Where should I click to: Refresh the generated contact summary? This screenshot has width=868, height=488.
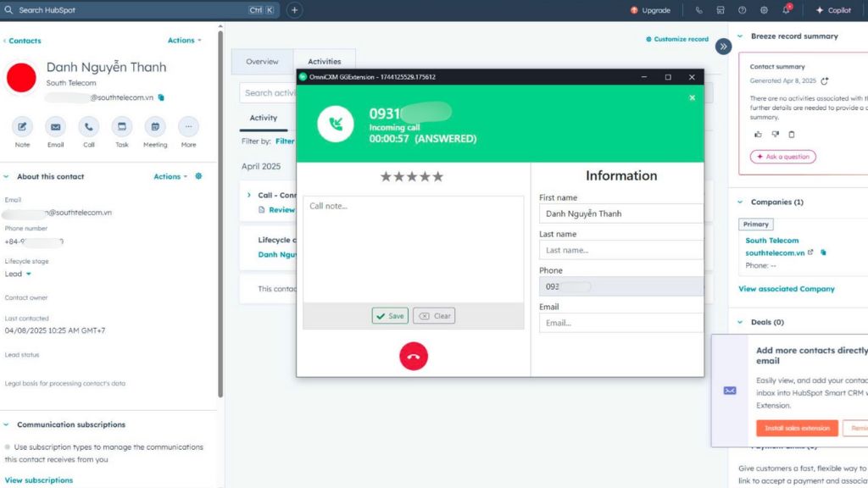[x=824, y=80]
